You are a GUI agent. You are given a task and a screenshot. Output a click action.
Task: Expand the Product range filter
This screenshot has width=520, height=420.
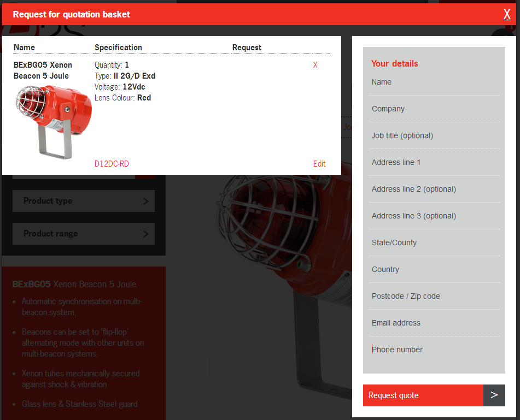pyautogui.click(x=84, y=234)
